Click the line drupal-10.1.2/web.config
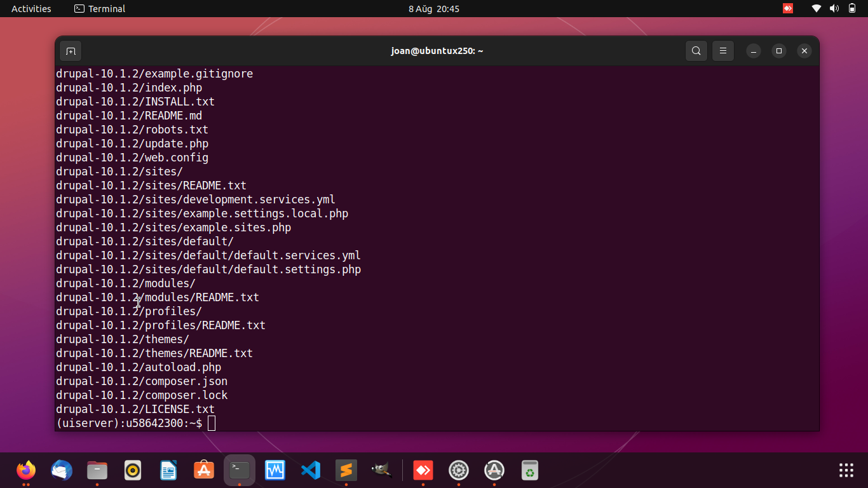This screenshot has height=488, width=868. click(132, 158)
